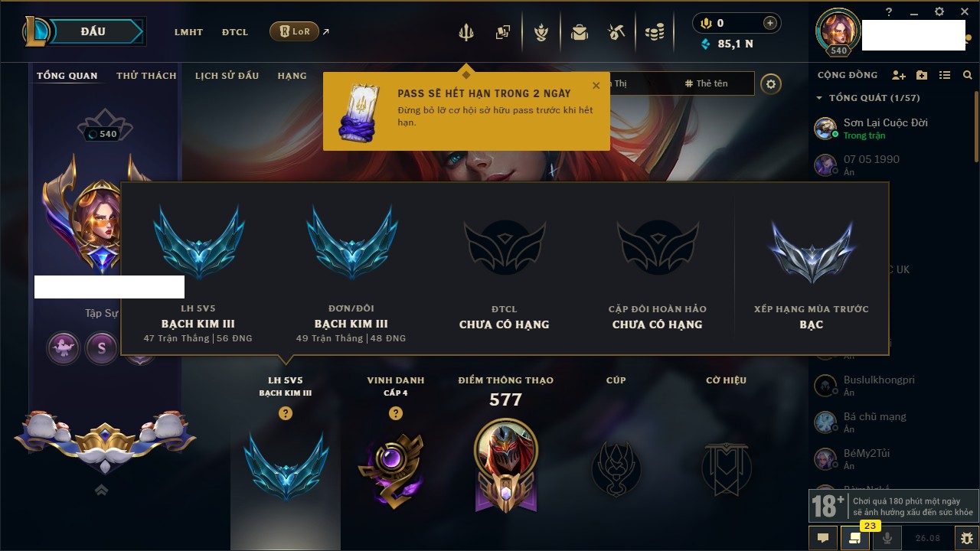980x551 pixels.
Task: Open the Clash trident icon
Action: pyautogui.click(x=465, y=32)
